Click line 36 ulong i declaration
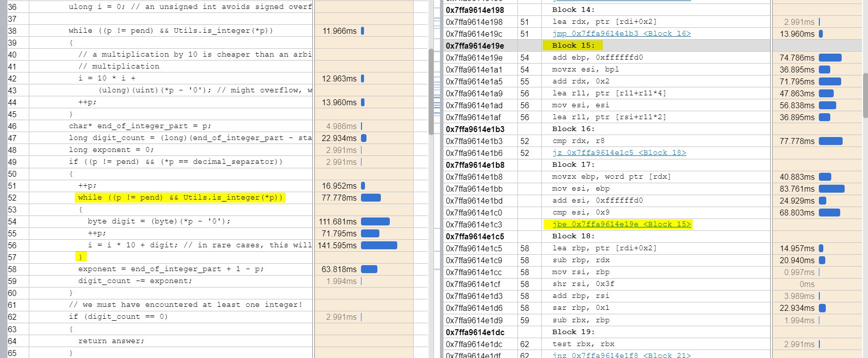Viewport: 868px width, 358px height. pos(190,7)
